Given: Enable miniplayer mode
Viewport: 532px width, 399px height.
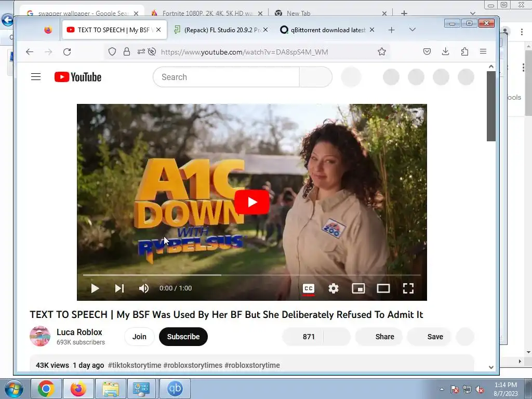Looking at the screenshot, I should [x=358, y=288].
